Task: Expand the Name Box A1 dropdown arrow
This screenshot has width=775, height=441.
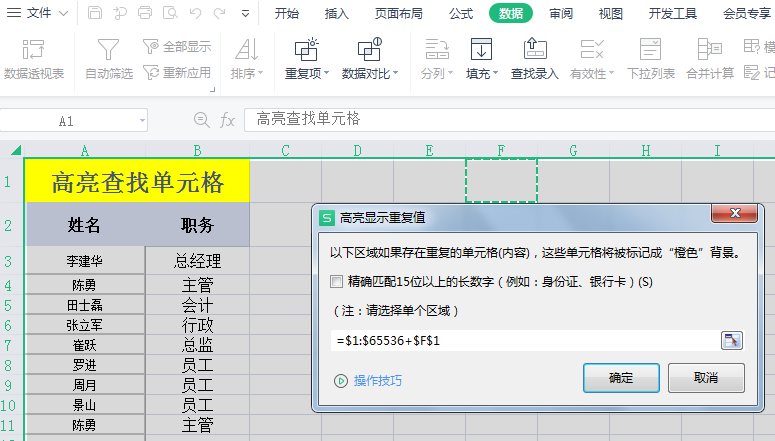Action: (x=142, y=121)
